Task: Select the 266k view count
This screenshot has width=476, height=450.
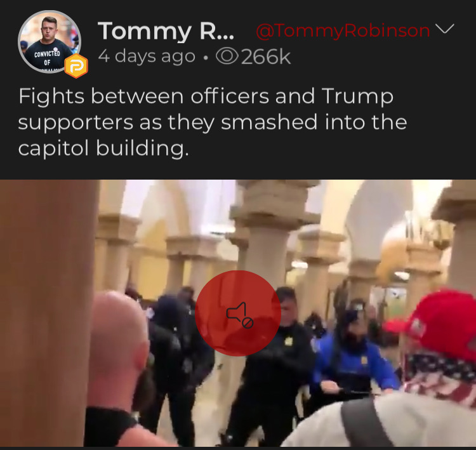Action: pyautogui.click(x=266, y=56)
